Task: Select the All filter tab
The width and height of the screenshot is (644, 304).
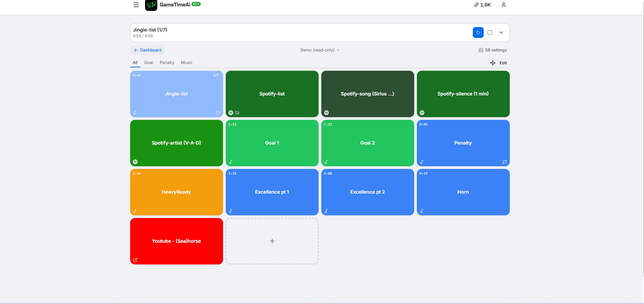Action: (135, 63)
